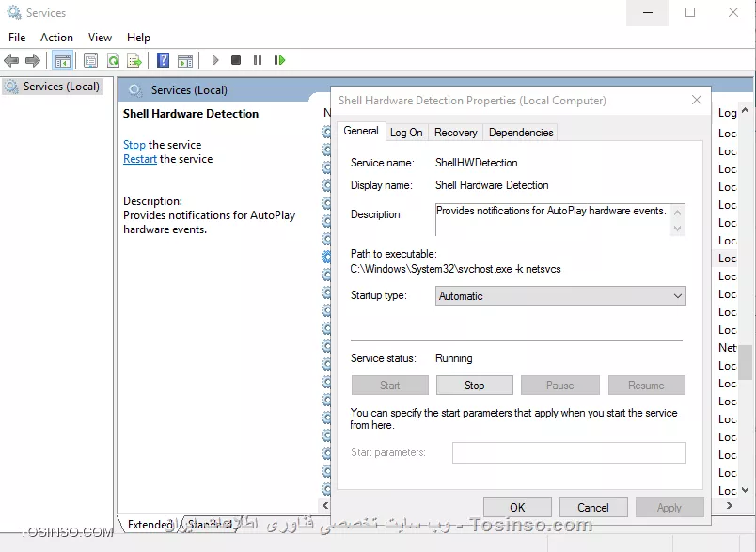Click the Pause button in the dialog
The width and height of the screenshot is (756, 552).
pyautogui.click(x=560, y=386)
